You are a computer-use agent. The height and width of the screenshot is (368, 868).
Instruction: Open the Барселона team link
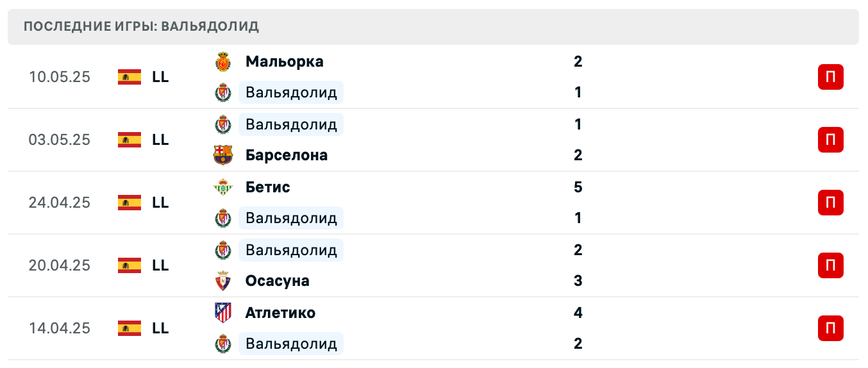pos(286,155)
